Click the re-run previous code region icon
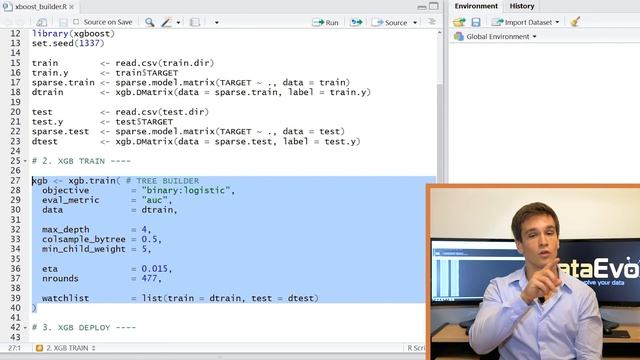 click(x=356, y=22)
